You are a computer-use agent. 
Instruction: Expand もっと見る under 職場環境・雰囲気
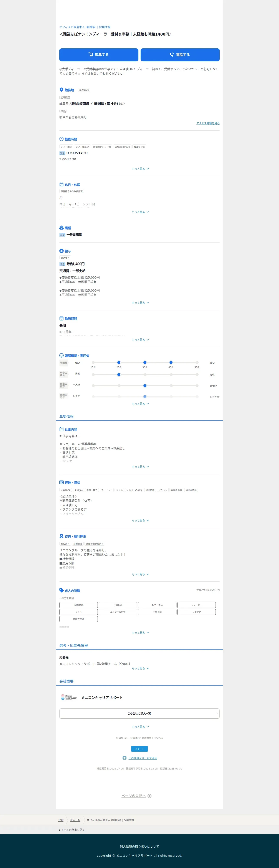coord(140,404)
